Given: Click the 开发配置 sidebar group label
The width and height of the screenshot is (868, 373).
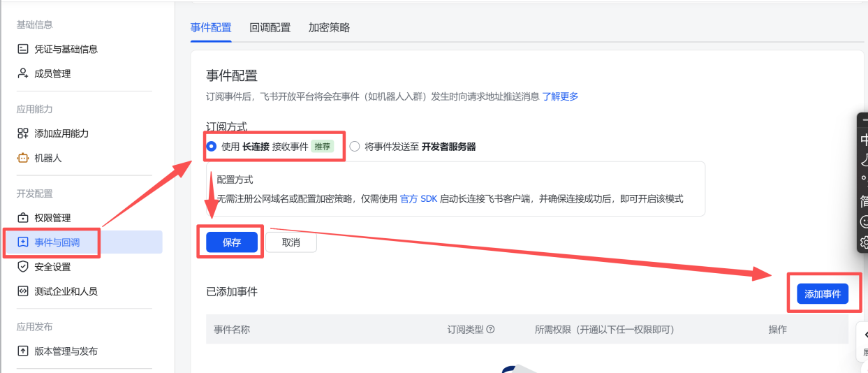Looking at the screenshot, I should tap(35, 193).
